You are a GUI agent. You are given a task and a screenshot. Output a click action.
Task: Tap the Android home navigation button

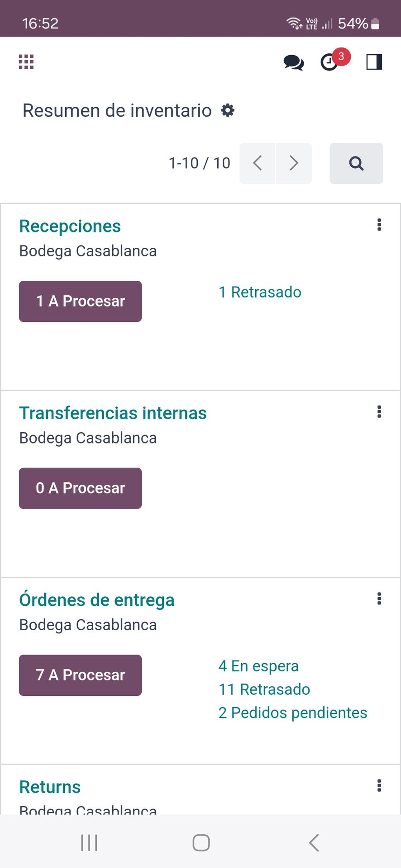point(201,843)
